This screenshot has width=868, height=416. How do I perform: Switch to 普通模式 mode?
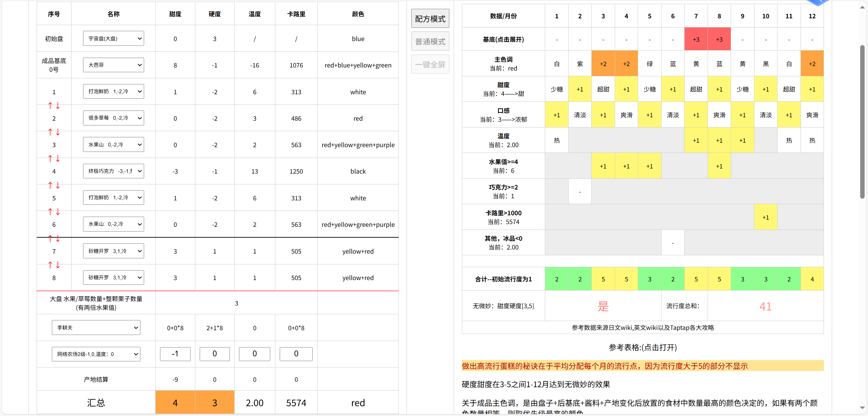(x=430, y=41)
